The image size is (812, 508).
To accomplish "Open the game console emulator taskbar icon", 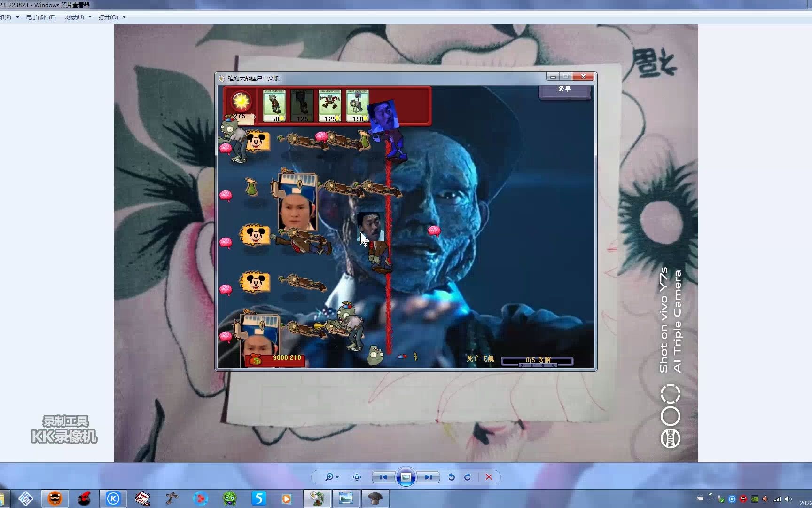I will 142,499.
